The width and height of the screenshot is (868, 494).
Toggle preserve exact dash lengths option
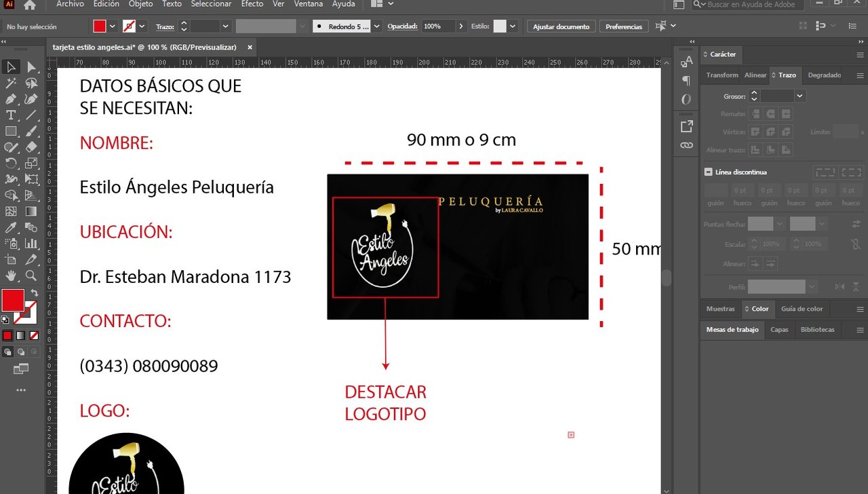pos(825,172)
